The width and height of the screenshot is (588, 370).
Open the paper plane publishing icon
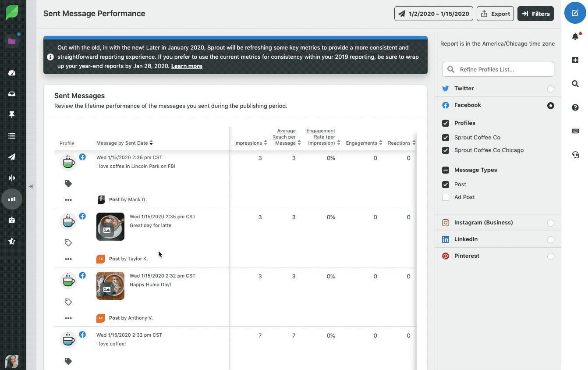[x=12, y=157]
